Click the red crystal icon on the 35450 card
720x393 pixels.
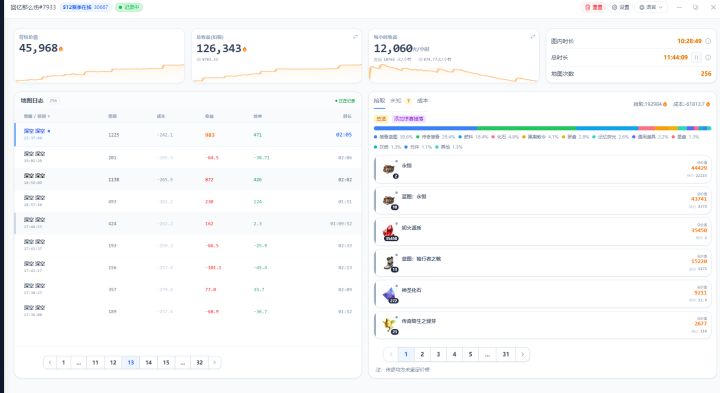tap(389, 231)
